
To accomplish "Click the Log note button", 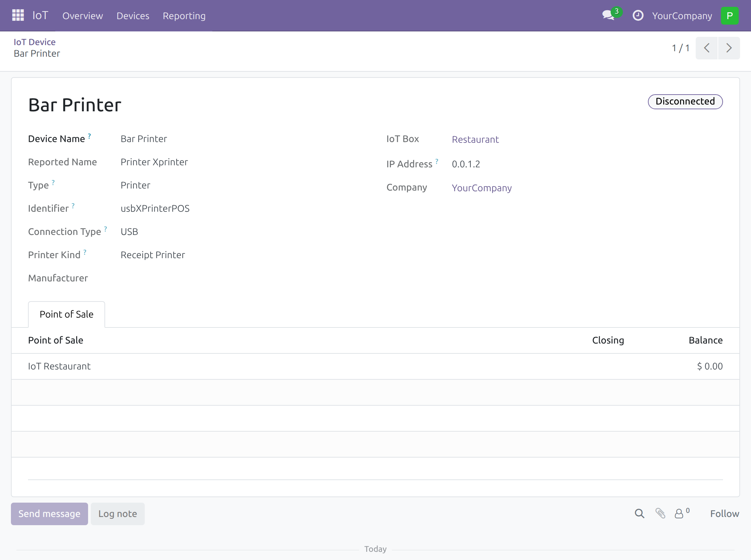I will click(117, 514).
